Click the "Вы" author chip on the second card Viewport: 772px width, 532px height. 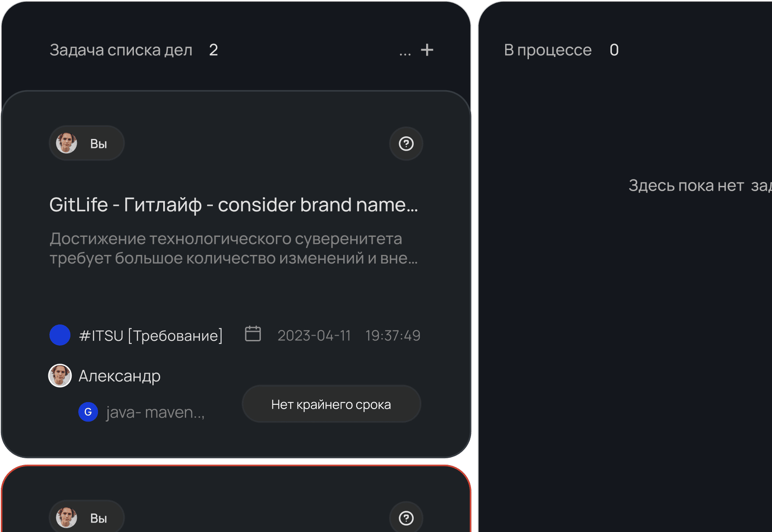pyautogui.click(x=87, y=518)
